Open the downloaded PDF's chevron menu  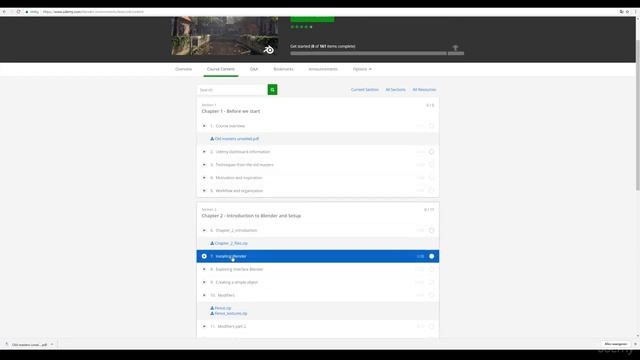point(52,344)
